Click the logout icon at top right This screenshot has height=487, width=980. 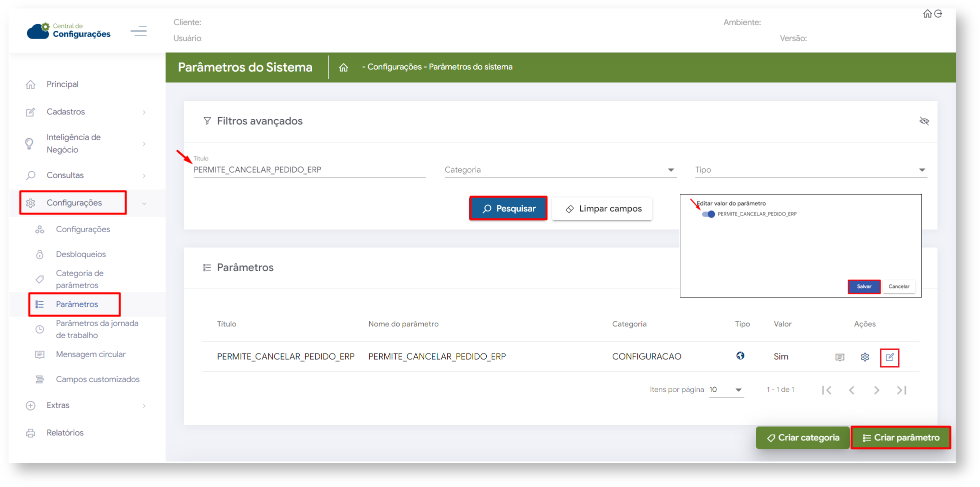click(938, 14)
